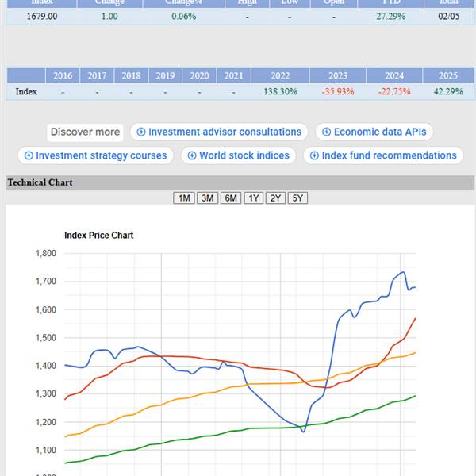Viewport: 476px width, 476px height.
Task: Click the 2025 column header
Action: (448, 76)
